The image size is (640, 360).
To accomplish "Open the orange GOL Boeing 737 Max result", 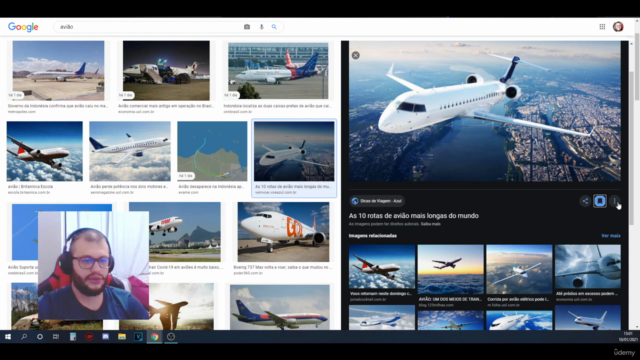I will [283, 232].
